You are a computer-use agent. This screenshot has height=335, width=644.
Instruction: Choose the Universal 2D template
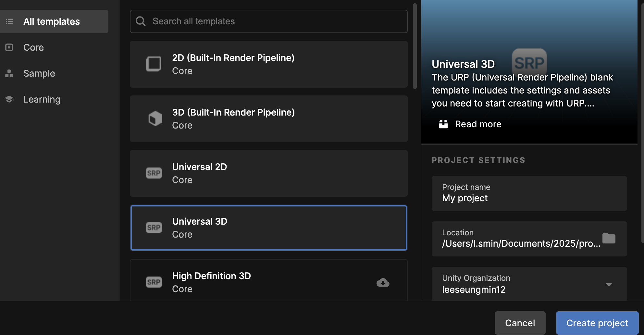[x=269, y=173]
